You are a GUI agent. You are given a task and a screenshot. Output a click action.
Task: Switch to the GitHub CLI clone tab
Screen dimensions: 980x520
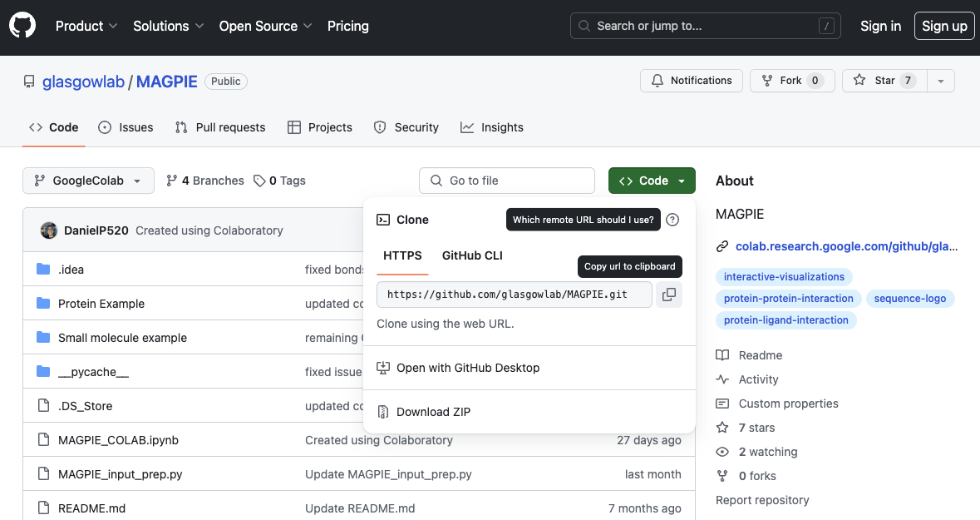point(472,255)
